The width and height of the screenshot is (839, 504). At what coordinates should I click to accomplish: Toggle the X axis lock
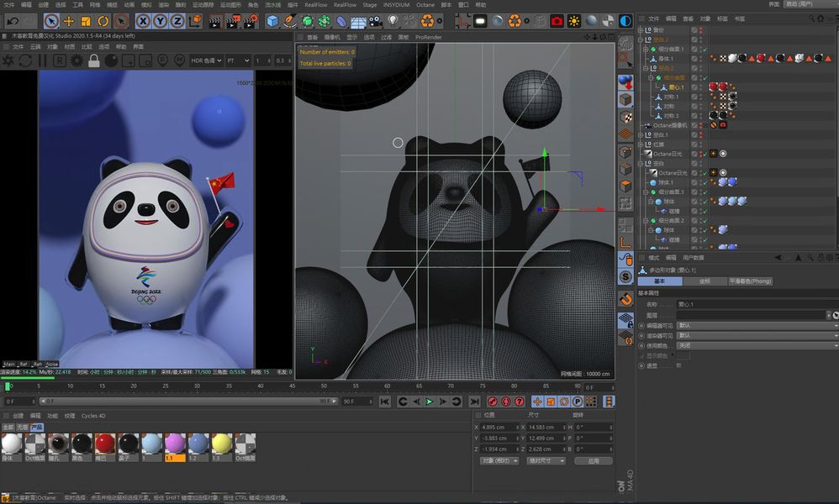tap(143, 21)
